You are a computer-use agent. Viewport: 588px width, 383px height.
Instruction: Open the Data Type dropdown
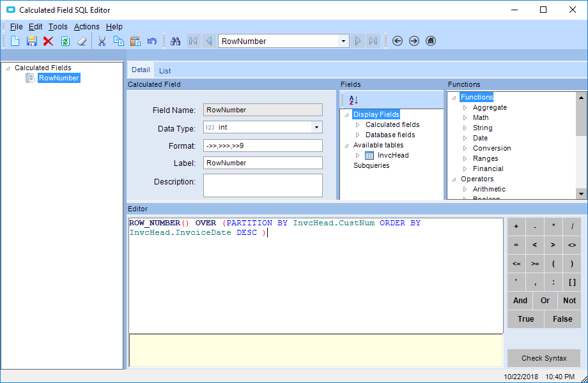(x=316, y=127)
